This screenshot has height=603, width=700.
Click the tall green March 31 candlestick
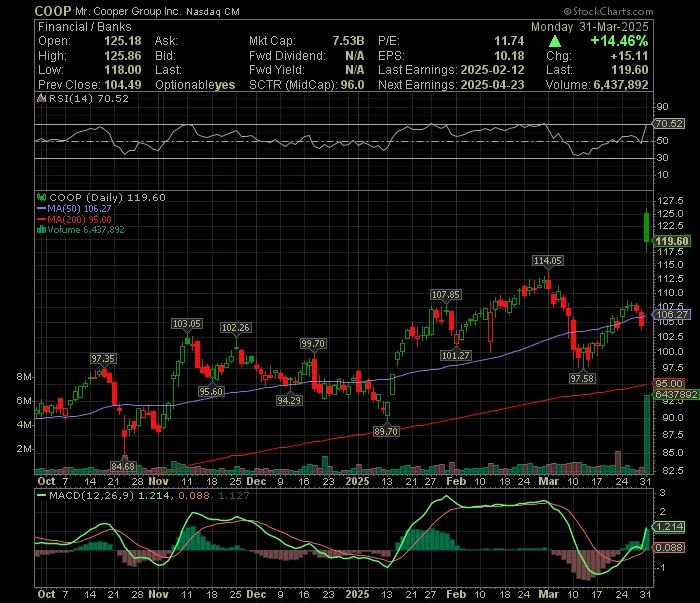646,229
